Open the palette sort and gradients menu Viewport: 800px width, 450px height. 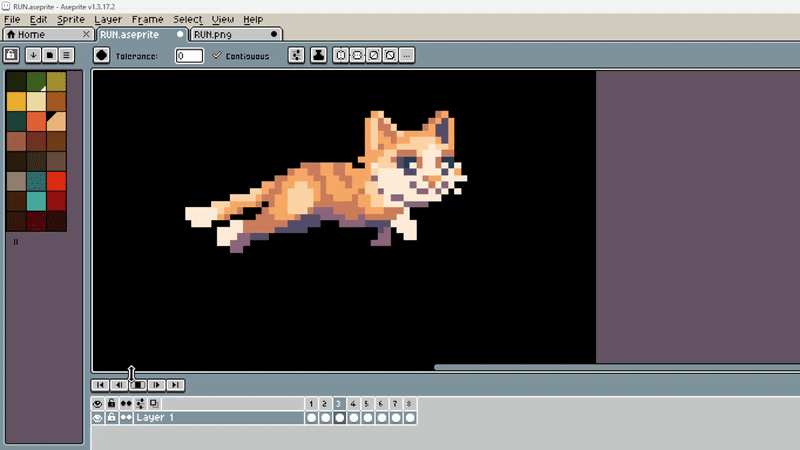tap(33, 55)
